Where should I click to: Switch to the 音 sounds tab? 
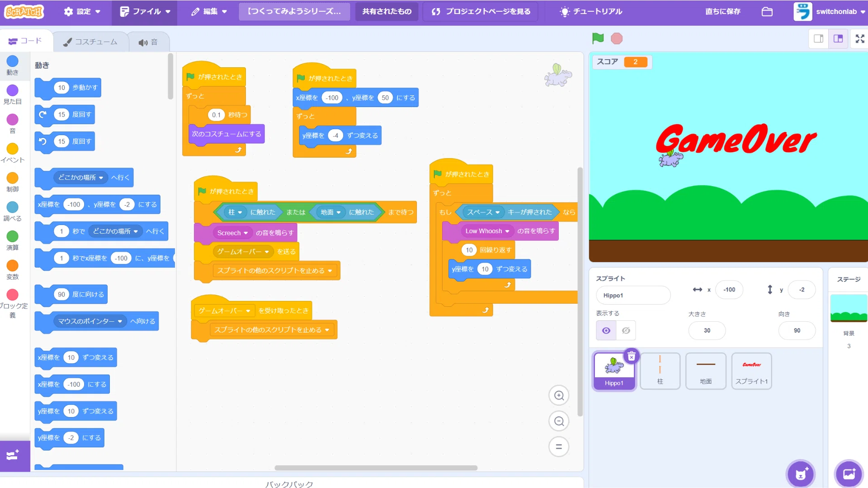pos(148,42)
